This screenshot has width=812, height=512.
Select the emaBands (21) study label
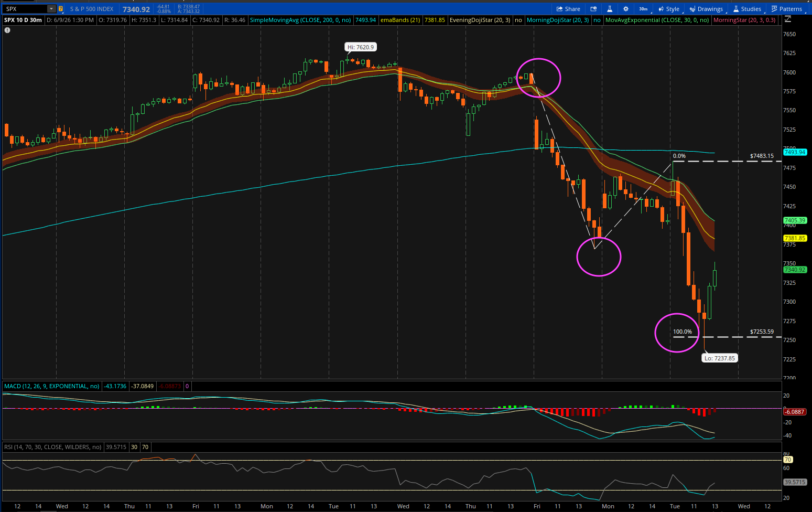400,20
